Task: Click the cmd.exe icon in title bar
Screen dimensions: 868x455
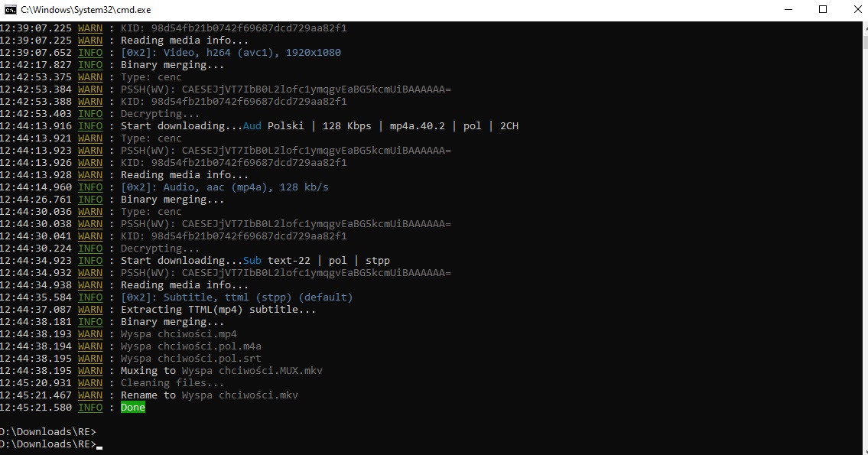Action: [11, 9]
